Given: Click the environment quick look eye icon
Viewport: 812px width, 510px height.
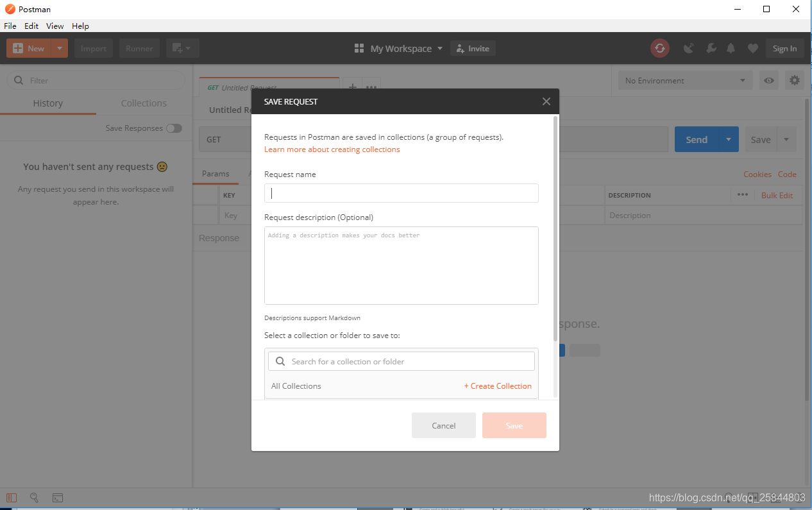Looking at the screenshot, I should point(769,80).
